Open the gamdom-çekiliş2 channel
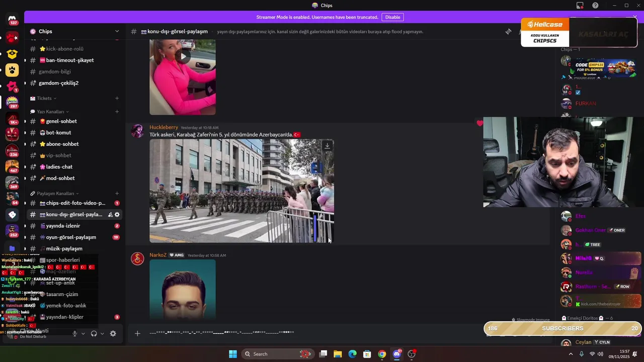The image size is (644, 362). tap(74, 83)
